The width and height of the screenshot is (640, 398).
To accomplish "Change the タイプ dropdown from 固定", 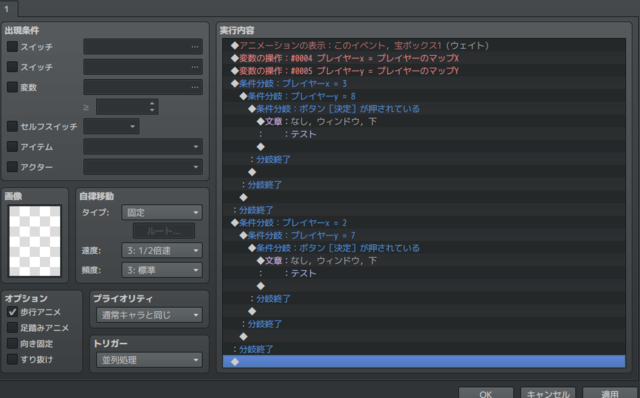I will click(162, 212).
